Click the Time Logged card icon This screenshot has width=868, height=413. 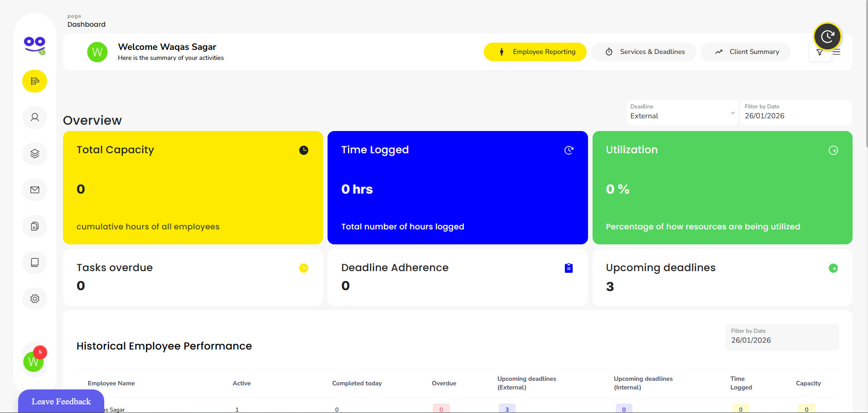tap(569, 150)
